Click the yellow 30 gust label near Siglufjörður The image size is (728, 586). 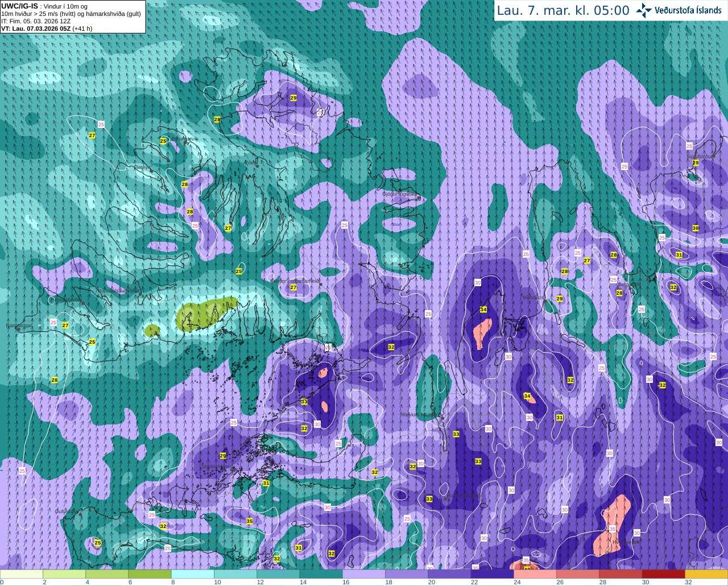click(696, 228)
